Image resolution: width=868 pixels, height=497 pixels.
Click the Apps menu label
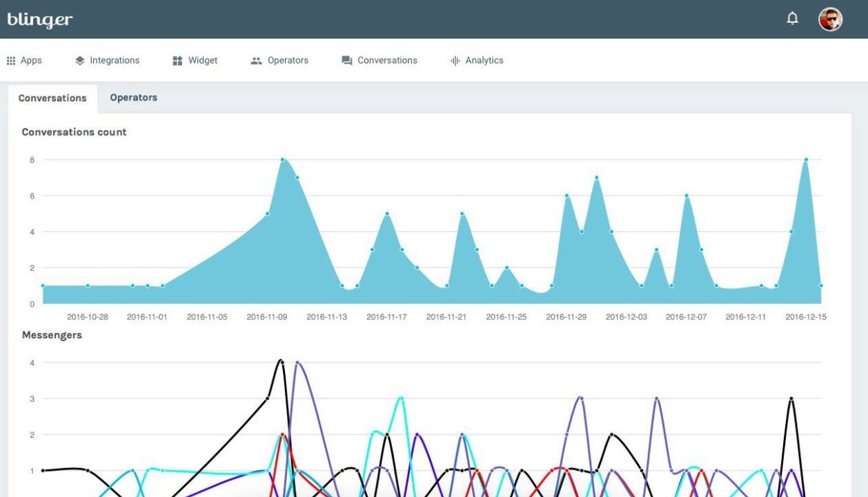31,61
